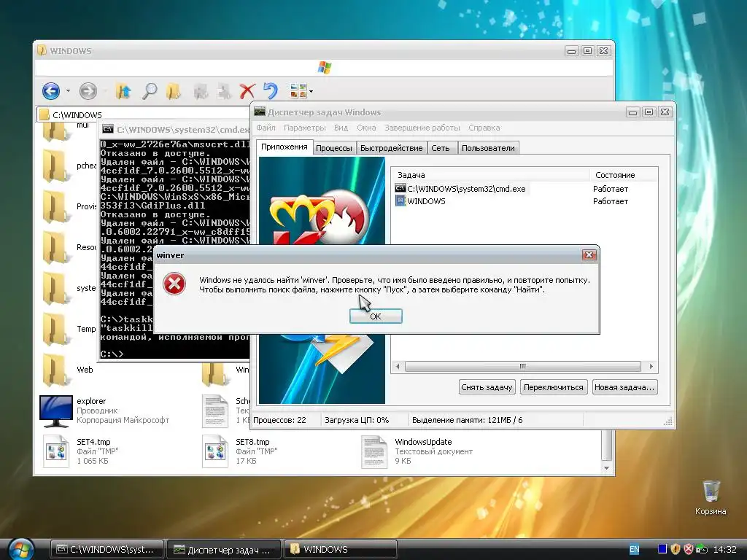The image size is (747, 560).
Task: Close the winver error dialog
Action: 589,255
